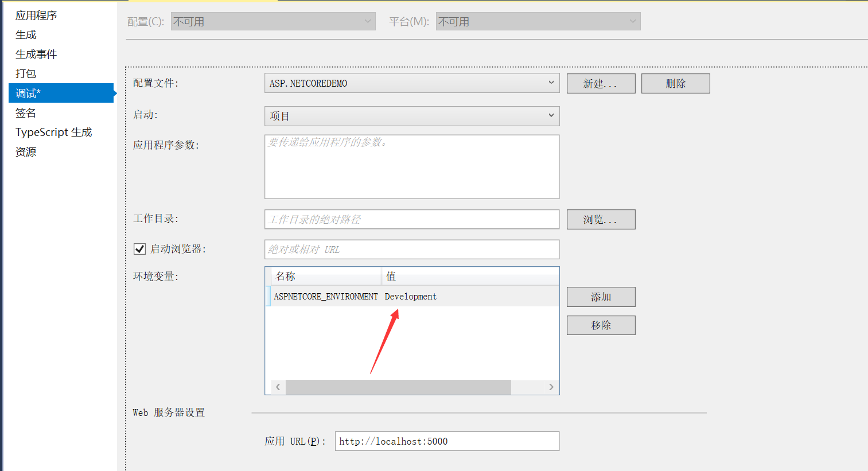The width and height of the screenshot is (868, 471).
Task: Switch to the 应用程序 tab
Action: [36, 15]
